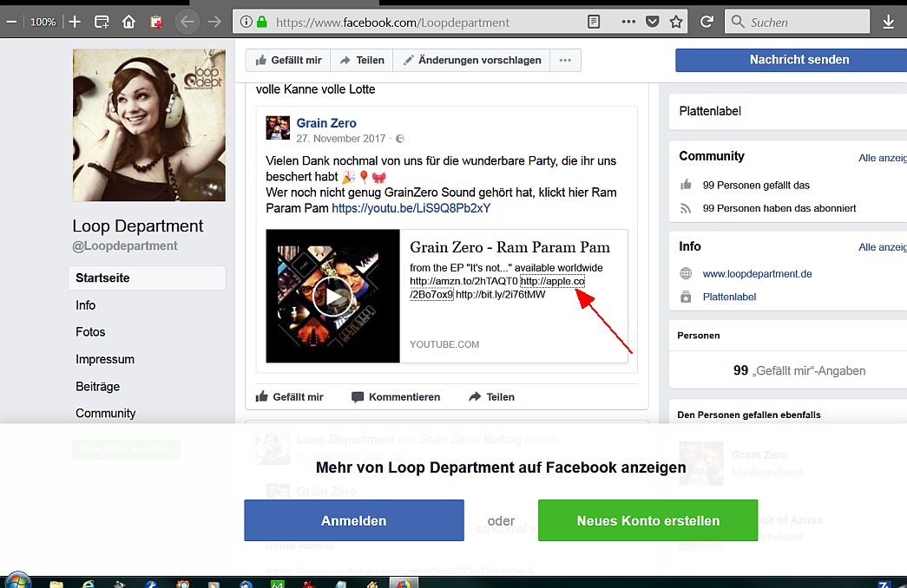
Task: Open the www.loopdepartment.de website link
Action: [757, 273]
